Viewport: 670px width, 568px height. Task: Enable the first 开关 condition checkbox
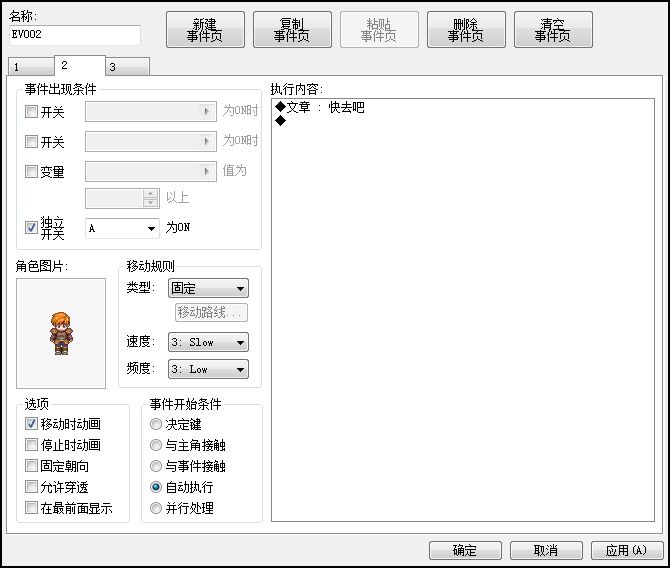pyautogui.click(x=31, y=112)
